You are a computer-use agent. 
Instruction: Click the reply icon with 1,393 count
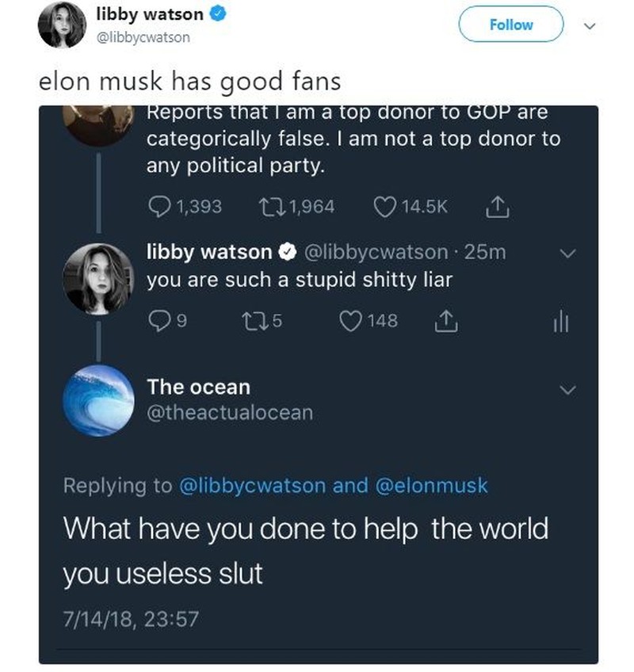coord(159,207)
